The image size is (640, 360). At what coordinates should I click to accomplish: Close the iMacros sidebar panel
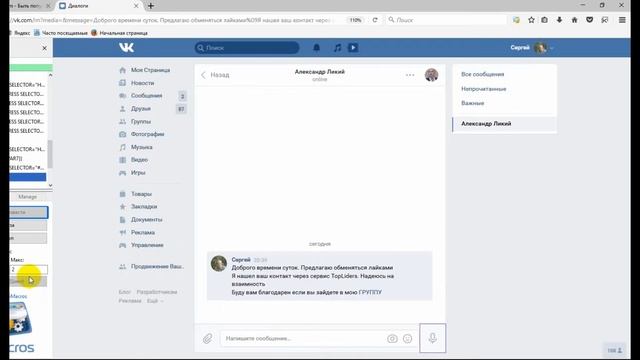pyautogui.click(x=44, y=48)
